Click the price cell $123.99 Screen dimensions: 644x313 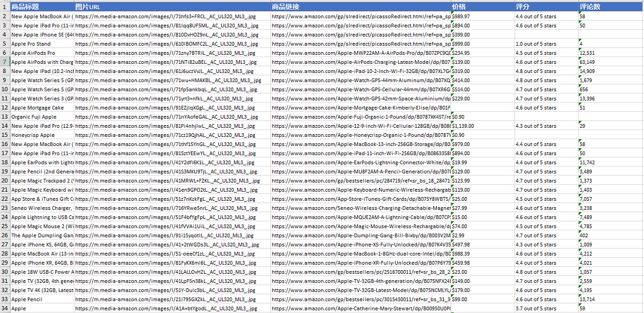483,181
